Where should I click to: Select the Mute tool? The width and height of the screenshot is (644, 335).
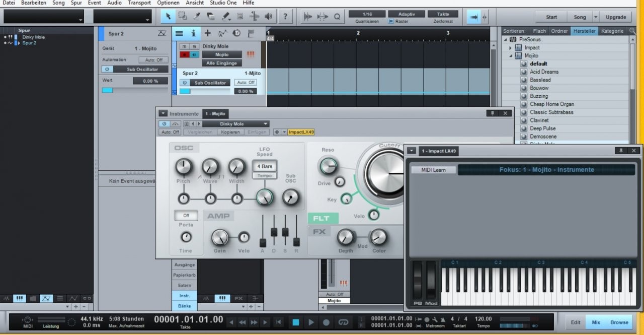click(x=240, y=17)
